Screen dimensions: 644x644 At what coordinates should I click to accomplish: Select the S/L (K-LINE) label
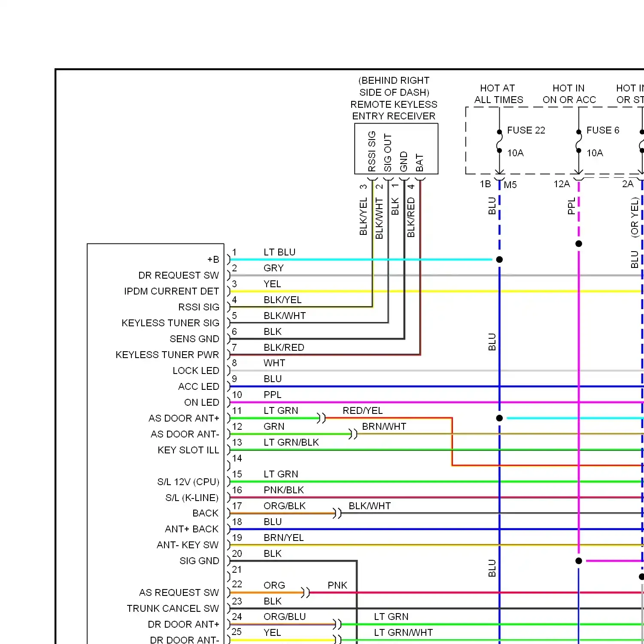pos(192,498)
